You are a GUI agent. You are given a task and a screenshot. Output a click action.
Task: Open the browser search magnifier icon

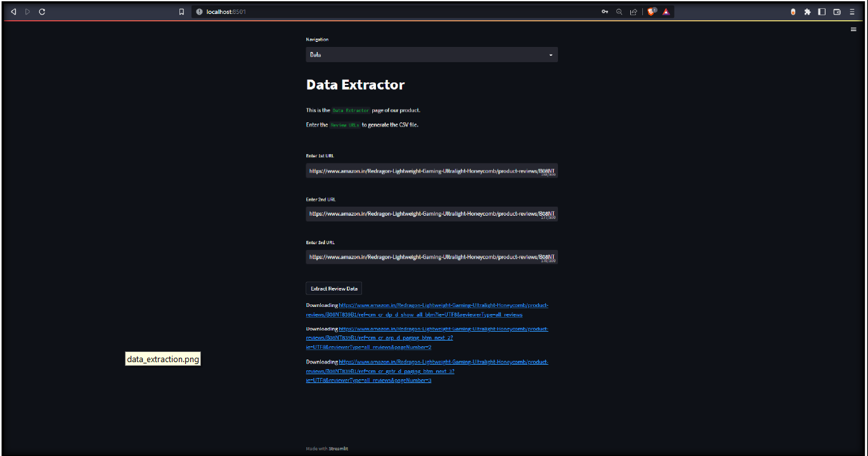(619, 11)
